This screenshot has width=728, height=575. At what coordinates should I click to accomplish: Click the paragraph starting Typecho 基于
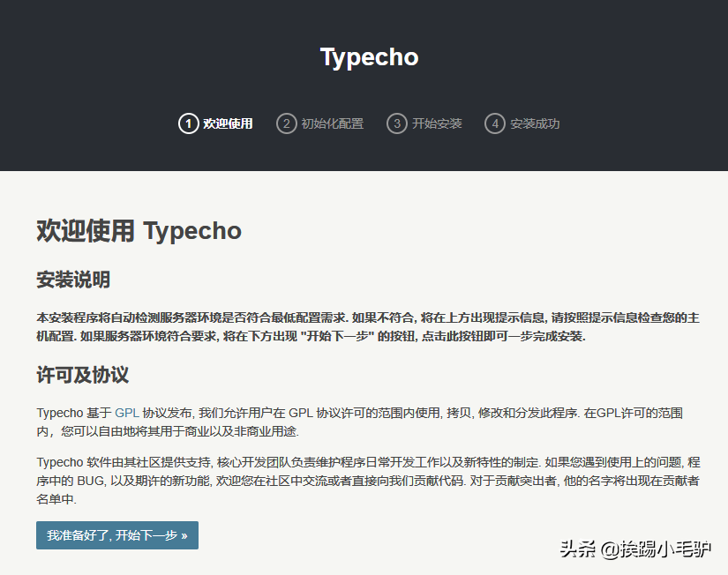(x=360, y=422)
